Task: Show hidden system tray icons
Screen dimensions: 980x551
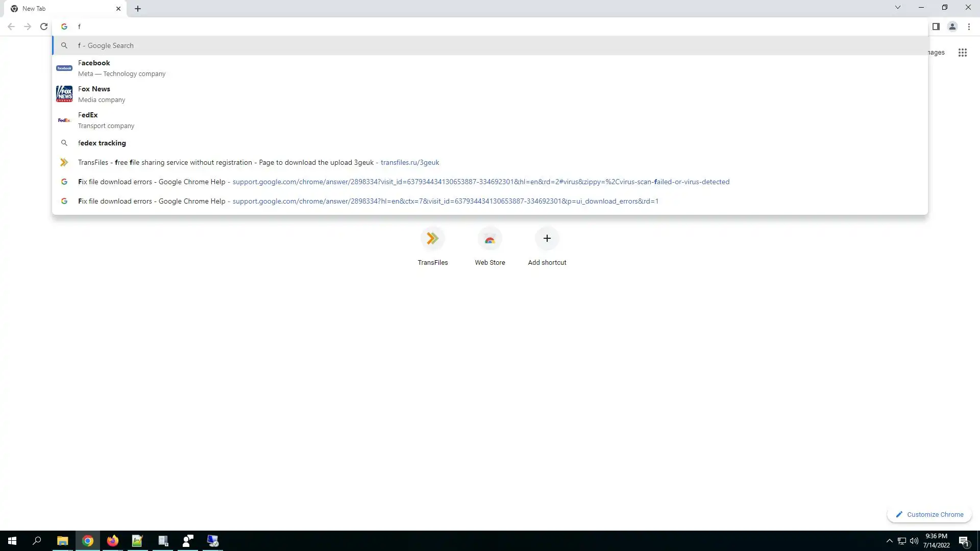Action: pos(889,541)
